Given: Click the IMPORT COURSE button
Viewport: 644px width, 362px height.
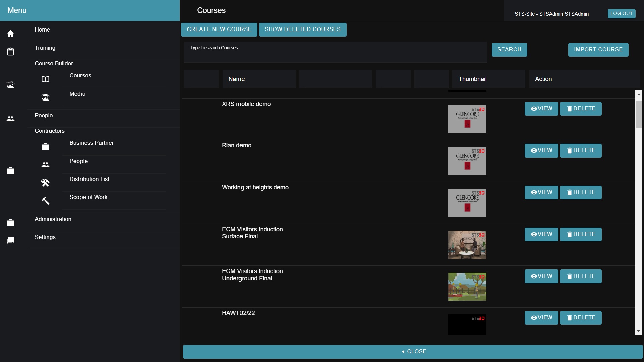Looking at the screenshot, I should (598, 50).
